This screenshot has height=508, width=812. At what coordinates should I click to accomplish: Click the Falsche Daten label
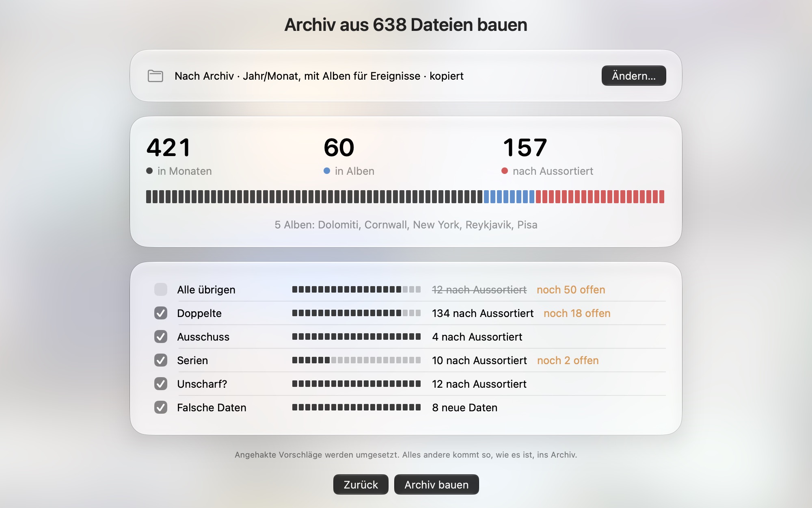212,408
